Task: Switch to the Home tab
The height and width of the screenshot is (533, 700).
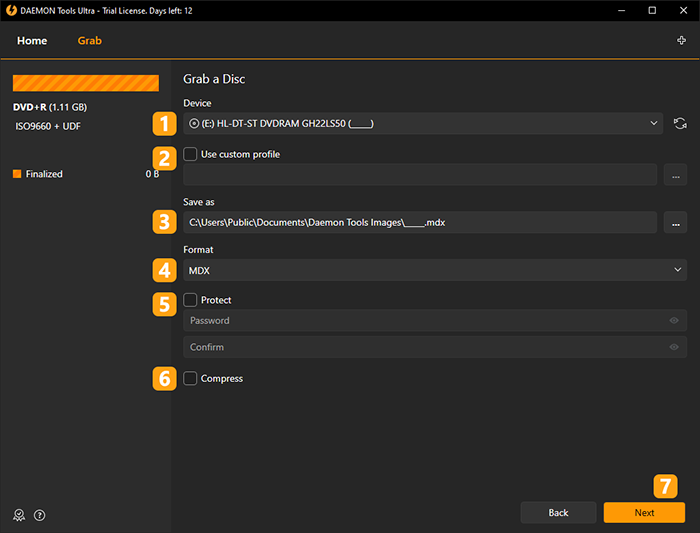Action: pos(32,41)
